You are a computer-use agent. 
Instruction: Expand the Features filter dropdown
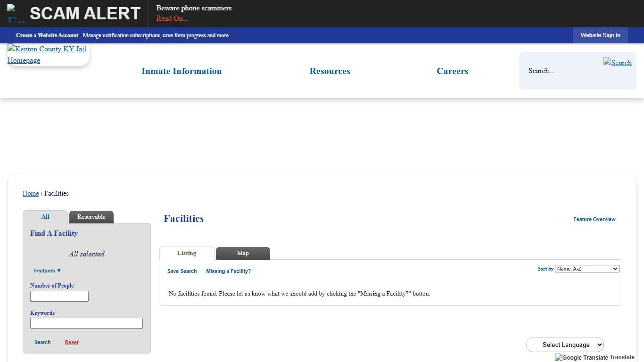(47, 271)
